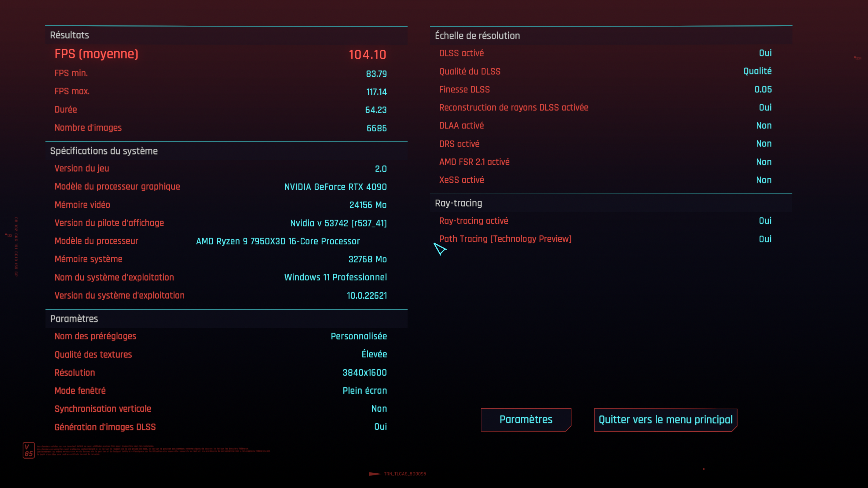Viewport: 868px width, 488px height.
Task: Click the Spécifications du système header
Action: point(104,151)
